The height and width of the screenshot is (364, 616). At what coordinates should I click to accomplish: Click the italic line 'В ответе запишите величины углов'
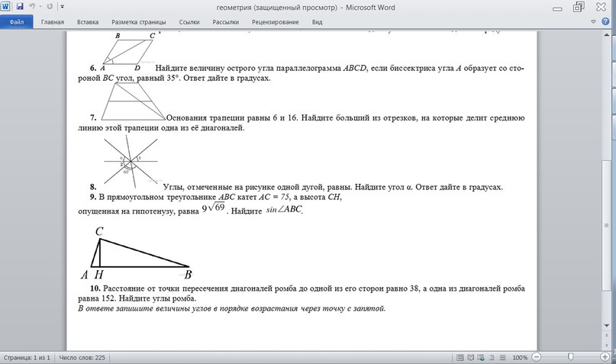(232, 308)
